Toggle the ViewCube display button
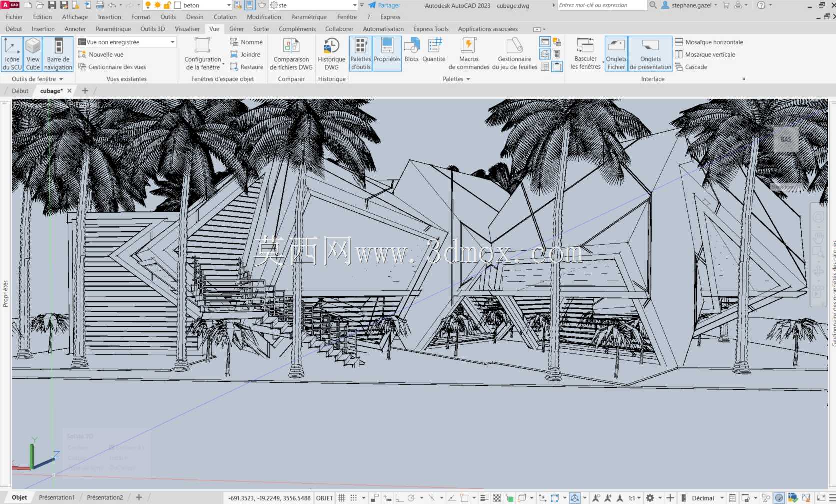Viewport: 836px width, 504px height. [x=33, y=54]
